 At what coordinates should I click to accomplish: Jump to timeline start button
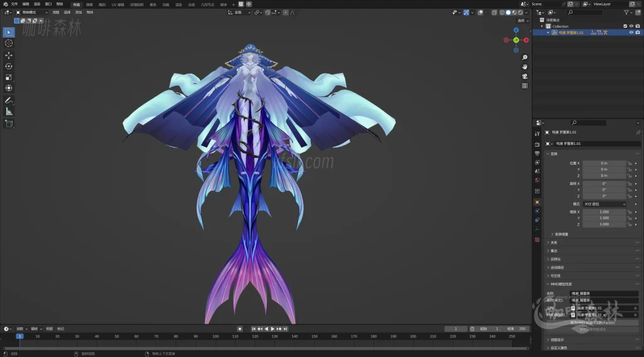[253, 329]
